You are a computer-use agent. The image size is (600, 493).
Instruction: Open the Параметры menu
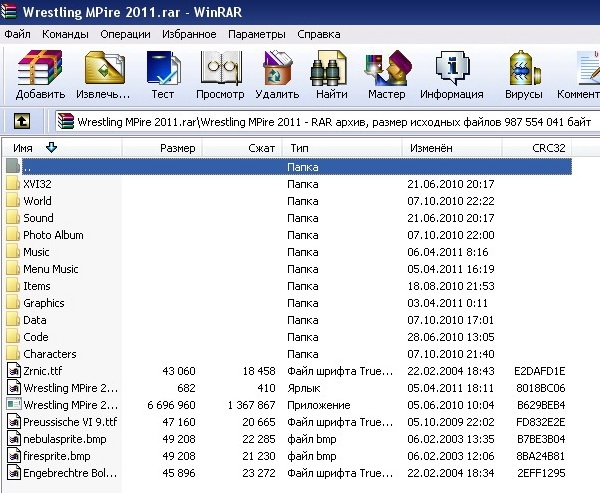(x=257, y=34)
